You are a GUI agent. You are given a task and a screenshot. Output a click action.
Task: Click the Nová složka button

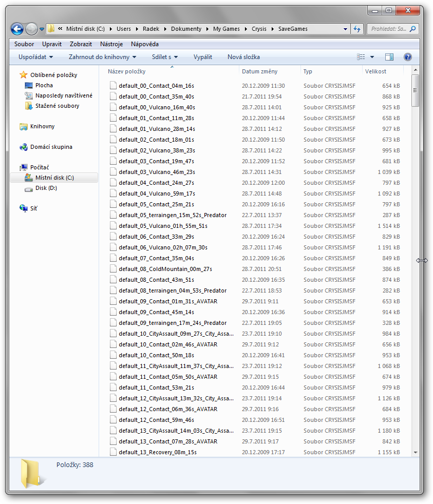(x=243, y=57)
